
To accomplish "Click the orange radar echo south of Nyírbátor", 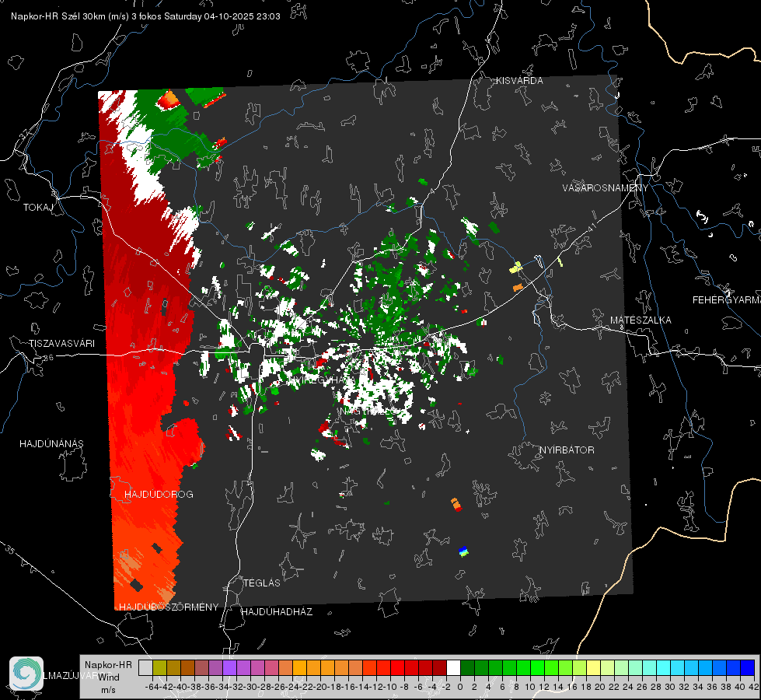I will click(x=456, y=504).
